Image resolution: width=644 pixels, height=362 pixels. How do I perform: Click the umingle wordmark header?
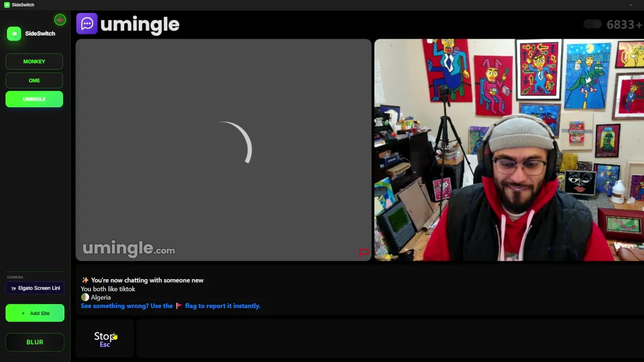click(x=139, y=25)
